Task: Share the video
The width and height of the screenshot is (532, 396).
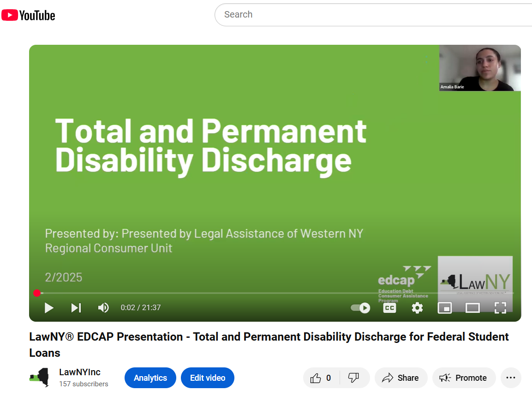Action: 400,378
